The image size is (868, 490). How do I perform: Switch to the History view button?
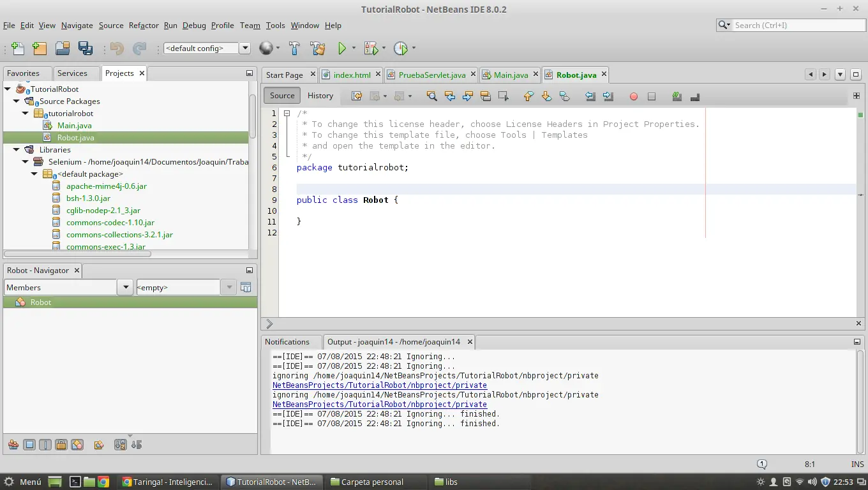click(x=320, y=96)
